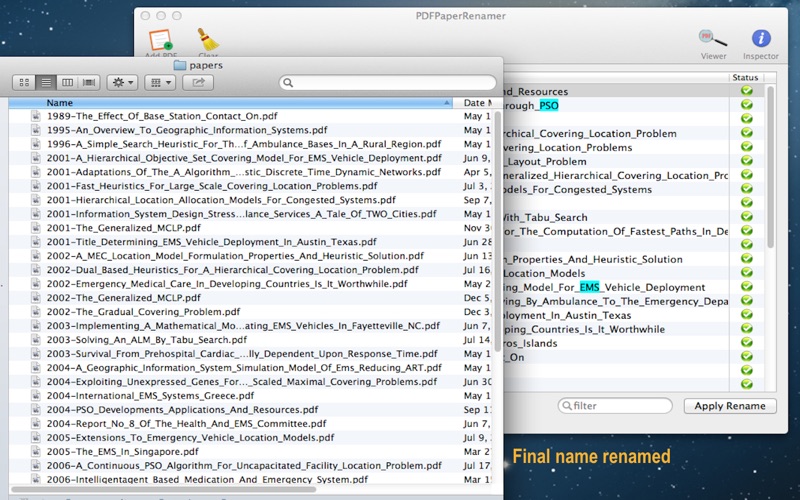Click status check for EMS_Vehicle_Deployment row
The height and width of the screenshot is (500, 800).
coord(746,287)
